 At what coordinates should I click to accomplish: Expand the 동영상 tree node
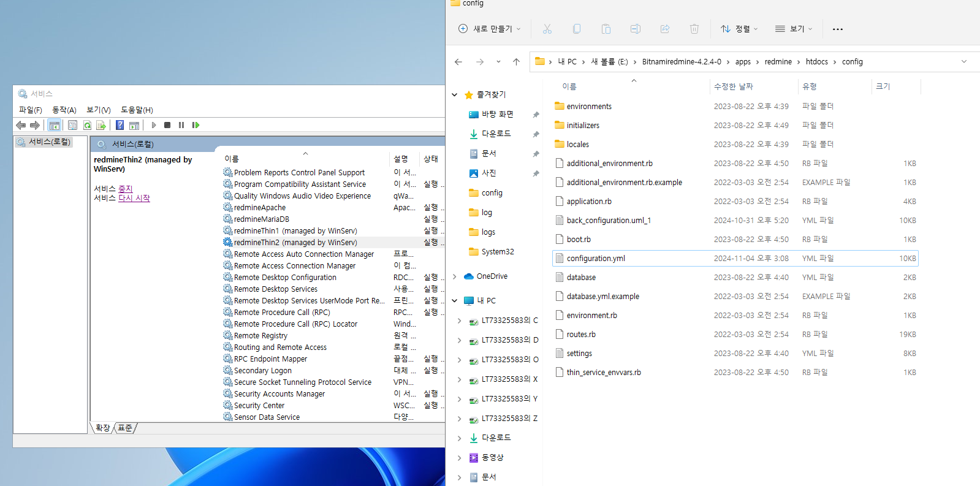pos(460,458)
